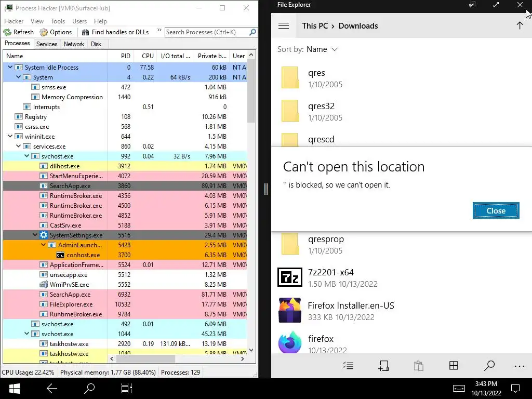Click the taskbar Task View icon
532x399 pixels.
pyautogui.click(x=127, y=389)
